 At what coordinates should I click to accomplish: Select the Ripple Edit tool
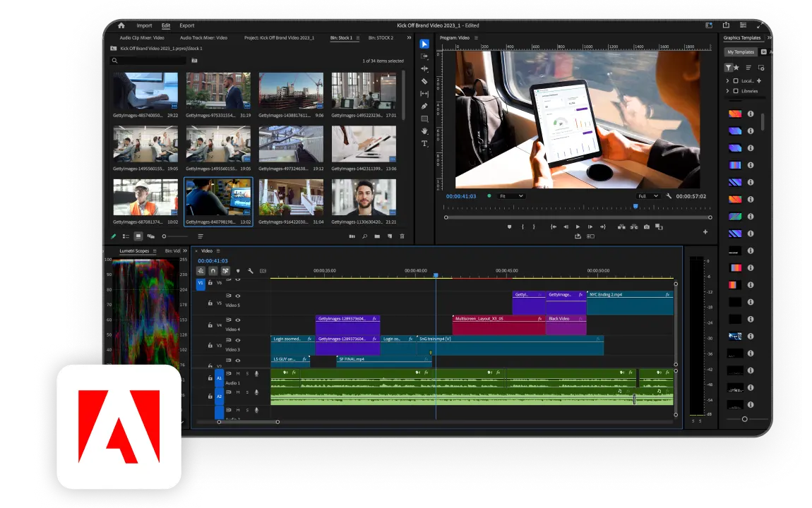coord(424,69)
